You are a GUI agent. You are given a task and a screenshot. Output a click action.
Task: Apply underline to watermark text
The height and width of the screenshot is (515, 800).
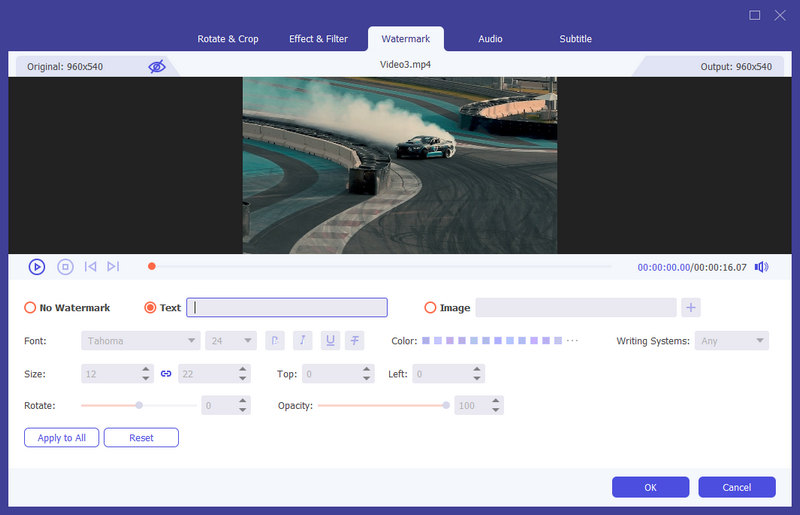pyautogui.click(x=329, y=341)
